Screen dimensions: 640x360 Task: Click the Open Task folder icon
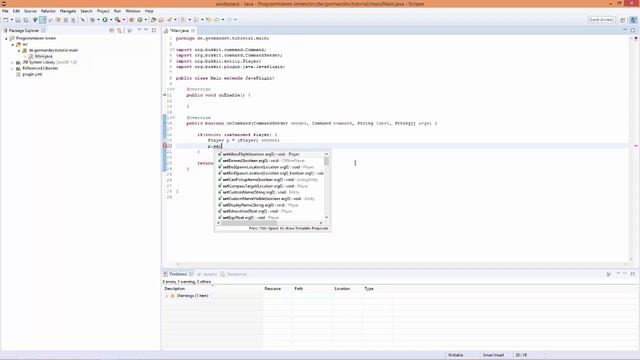pyautogui.click(x=161, y=20)
